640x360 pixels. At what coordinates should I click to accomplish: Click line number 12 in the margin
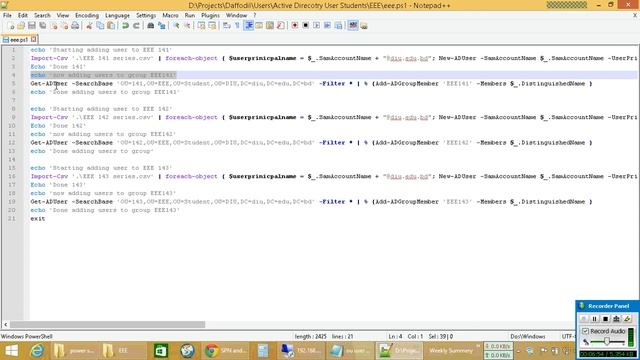(11, 142)
